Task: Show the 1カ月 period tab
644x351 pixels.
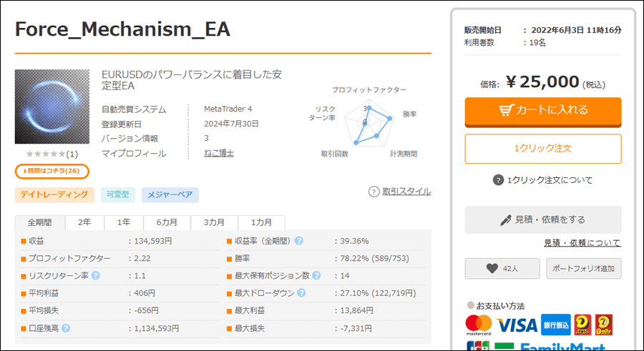Action: coord(262,222)
